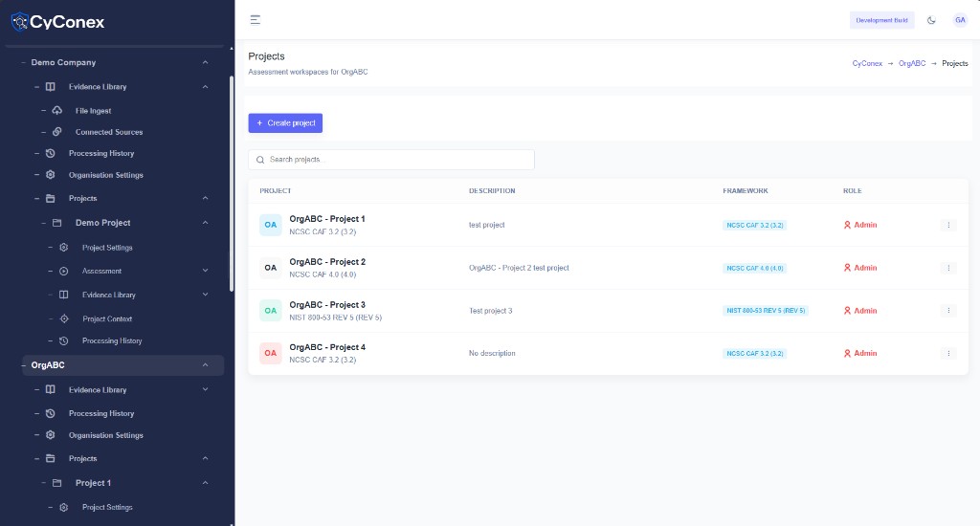This screenshot has width=980, height=526.
Task: Open options menu for OrgABC - Project 4
Action: pos(948,353)
